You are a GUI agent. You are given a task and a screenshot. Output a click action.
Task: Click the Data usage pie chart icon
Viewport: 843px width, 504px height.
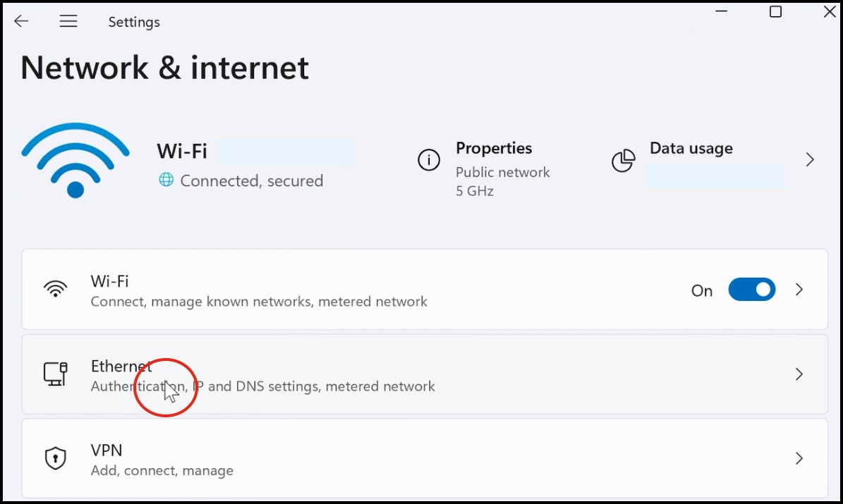pos(623,161)
